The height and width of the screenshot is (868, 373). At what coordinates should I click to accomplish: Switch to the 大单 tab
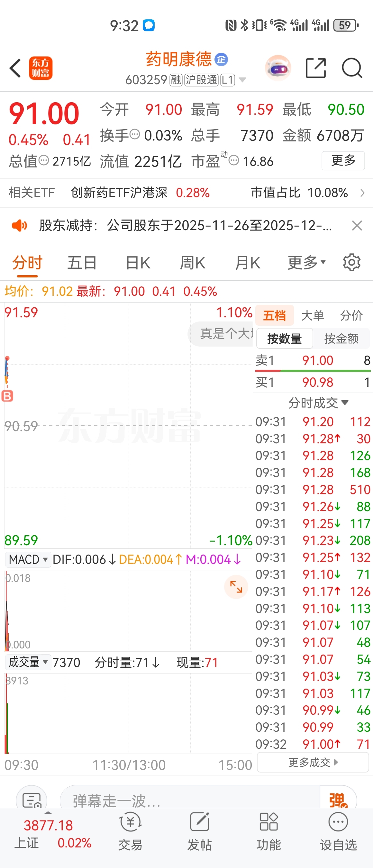(x=313, y=316)
